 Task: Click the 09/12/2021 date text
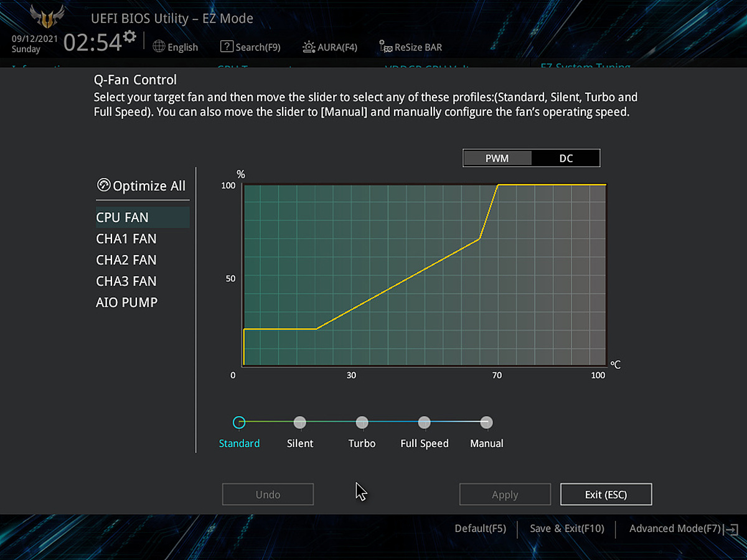tap(35, 39)
